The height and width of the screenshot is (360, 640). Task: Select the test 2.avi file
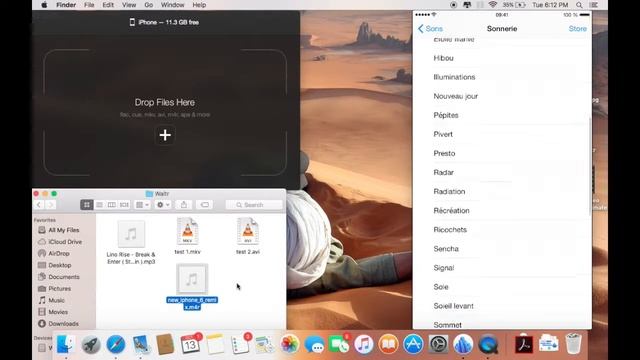248,236
